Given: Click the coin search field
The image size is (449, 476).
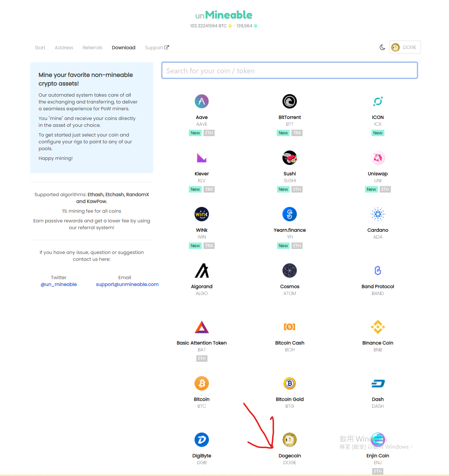Looking at the screenshot, I should point(289,70).
